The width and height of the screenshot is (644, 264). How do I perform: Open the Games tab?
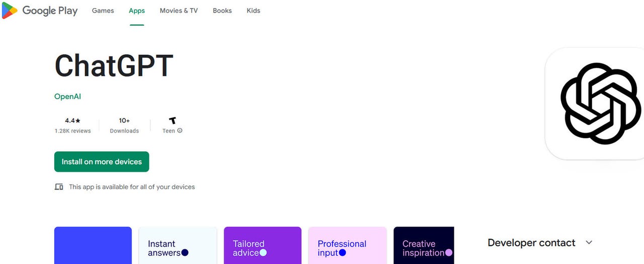pos(103,11)
